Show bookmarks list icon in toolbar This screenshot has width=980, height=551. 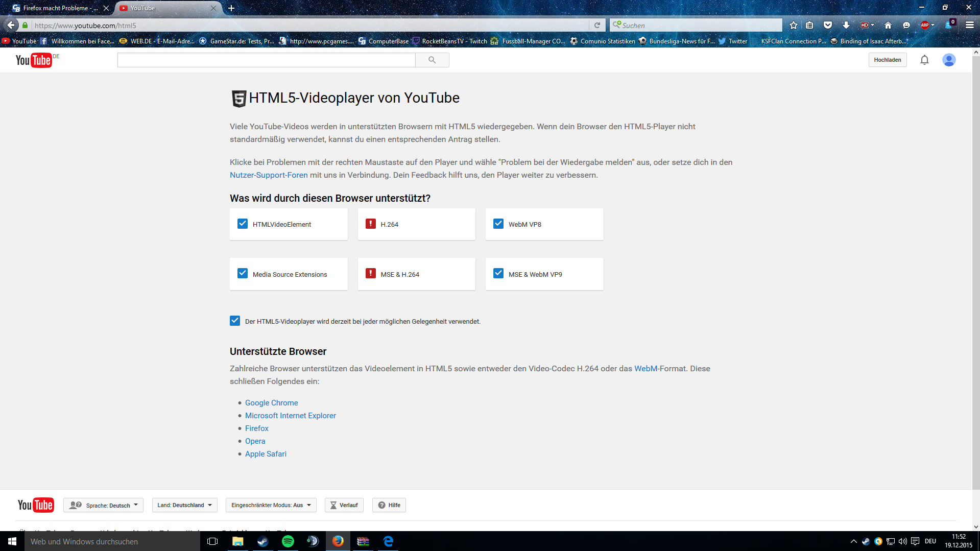point(810,25)
